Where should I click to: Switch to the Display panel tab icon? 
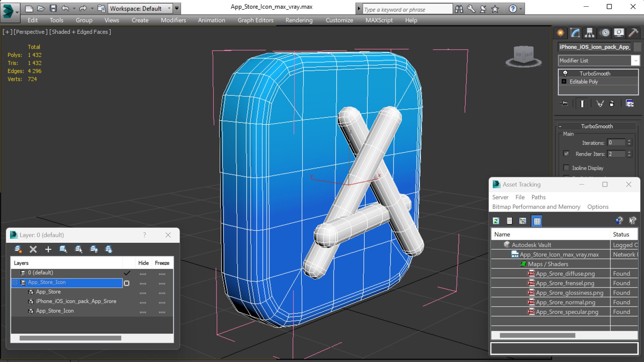[619, 32]
